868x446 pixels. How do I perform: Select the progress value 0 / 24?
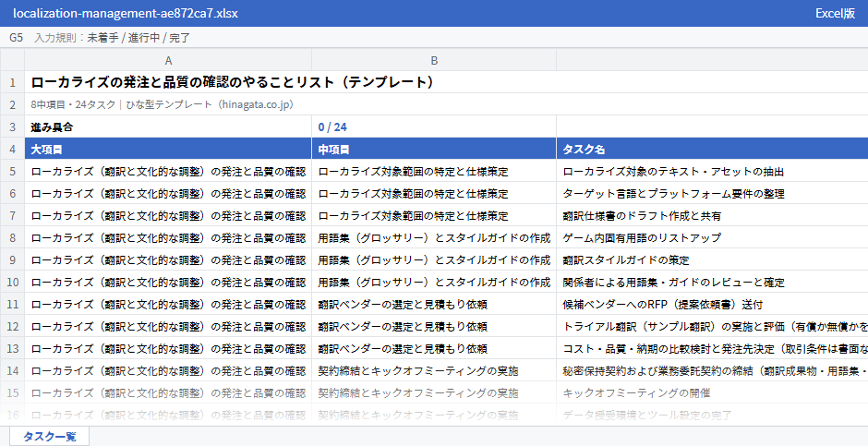434,127
